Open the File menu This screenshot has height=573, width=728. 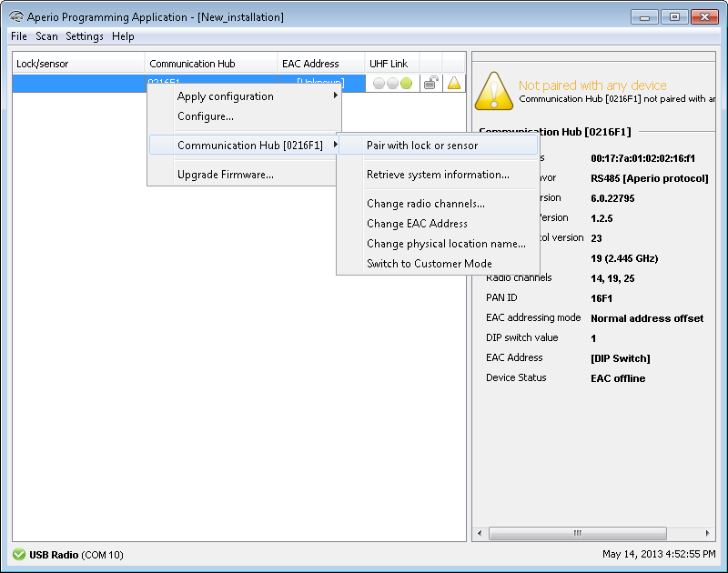19,36
